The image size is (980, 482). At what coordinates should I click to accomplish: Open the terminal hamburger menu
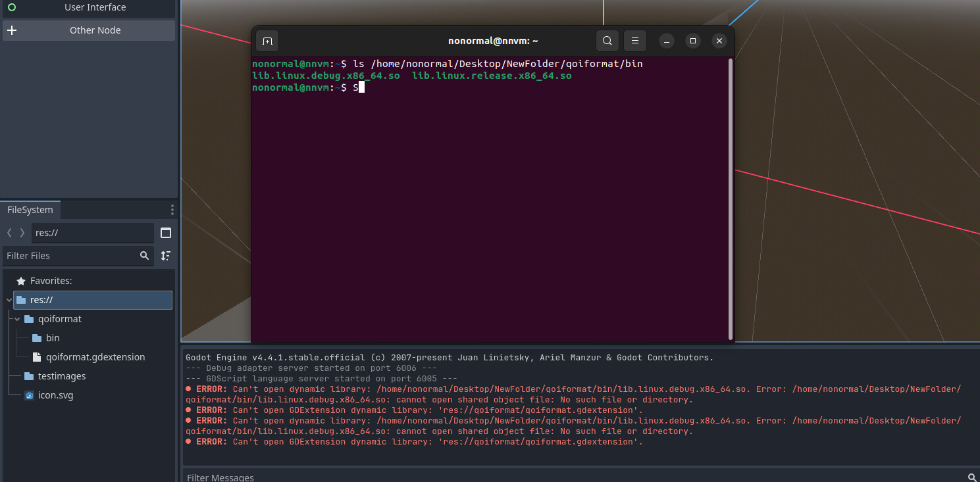[635, 41]
